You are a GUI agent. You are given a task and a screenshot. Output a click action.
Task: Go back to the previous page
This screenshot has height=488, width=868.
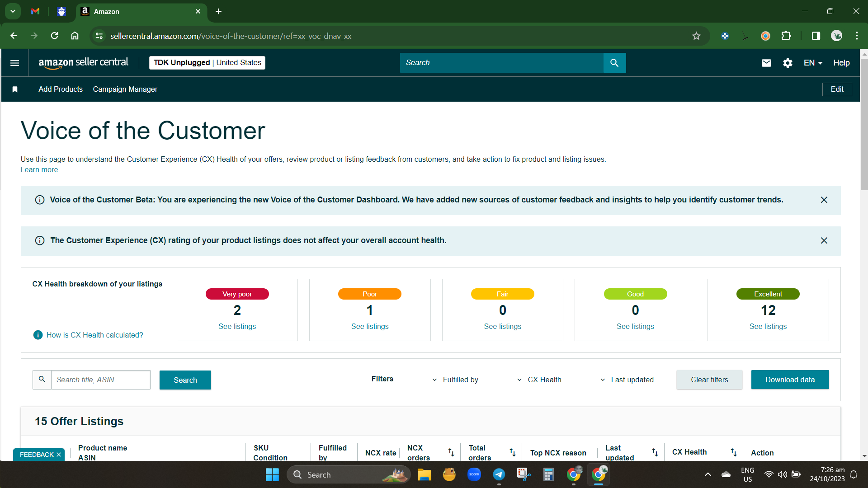coord(14,36)
